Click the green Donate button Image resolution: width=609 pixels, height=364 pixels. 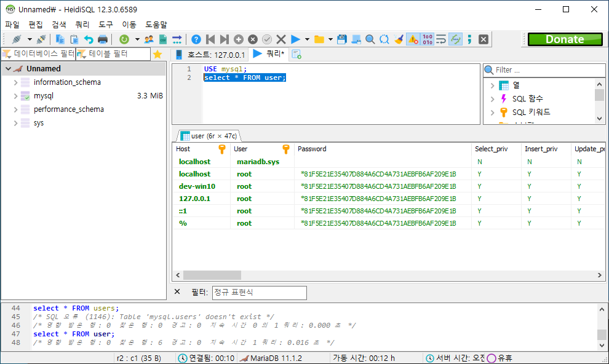565,39
